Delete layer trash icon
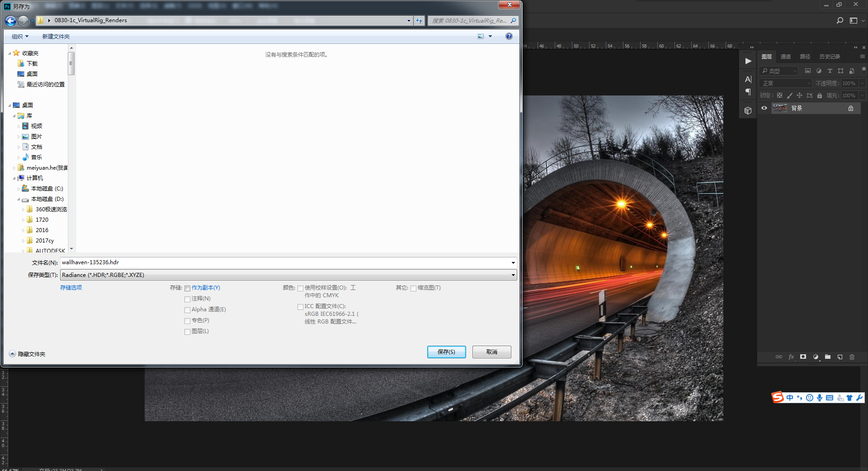 [x=852, y=357]
